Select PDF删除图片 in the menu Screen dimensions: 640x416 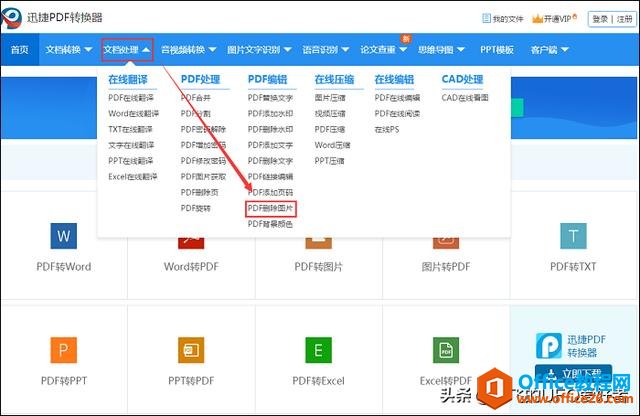click(271, 208)
